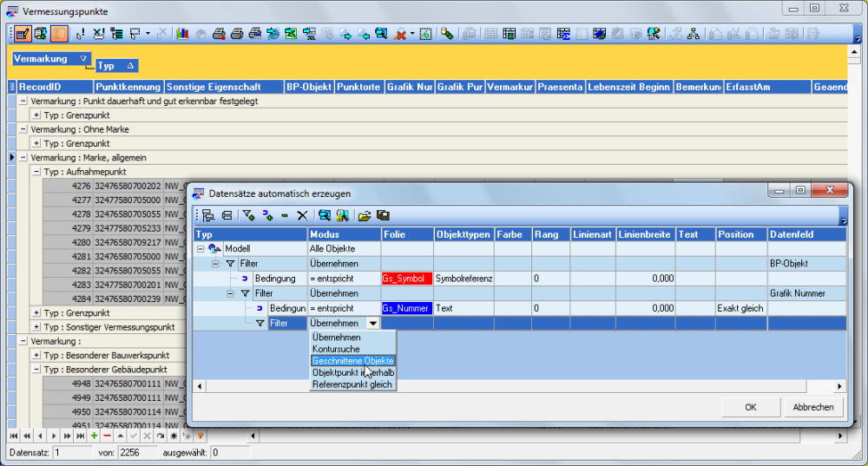The height and width of the screenshot is (466, 868).
Task: Expand 'Typ : Sonstiger Vermessungspunkt' group
Action: 36,327
